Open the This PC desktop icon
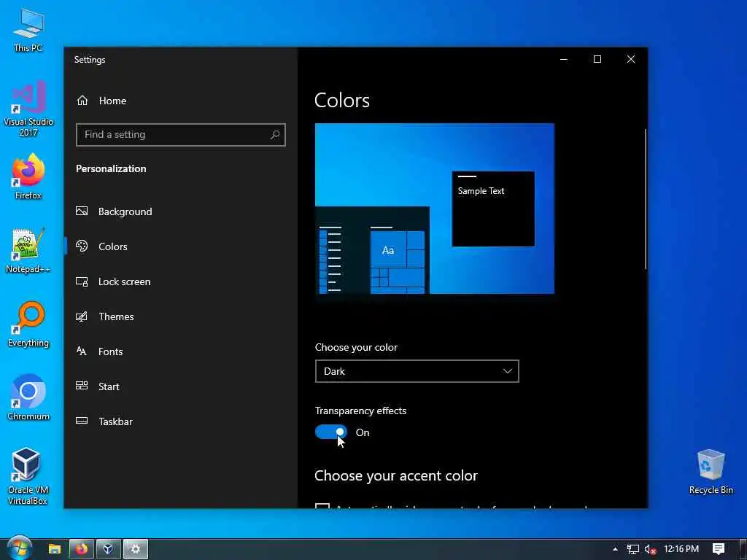The image size is (747, 560). (28, 30)
